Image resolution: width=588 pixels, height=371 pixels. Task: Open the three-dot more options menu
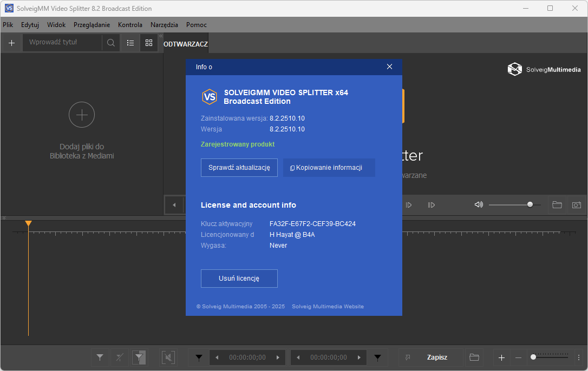tap(579, 357)
